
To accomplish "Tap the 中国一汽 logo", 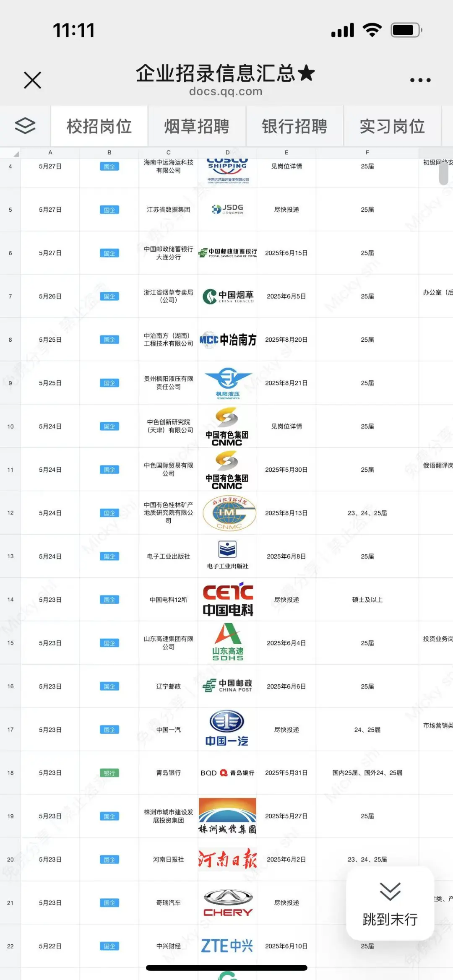I will [227, 729].
